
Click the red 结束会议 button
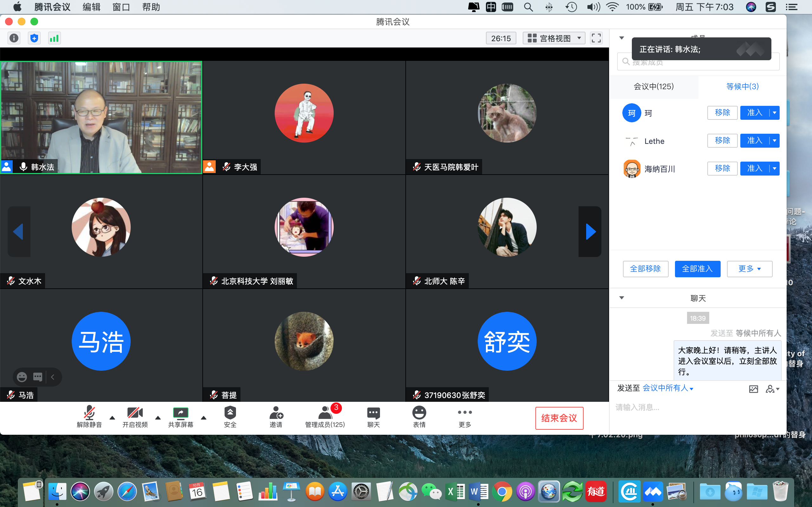coord(559,418)
